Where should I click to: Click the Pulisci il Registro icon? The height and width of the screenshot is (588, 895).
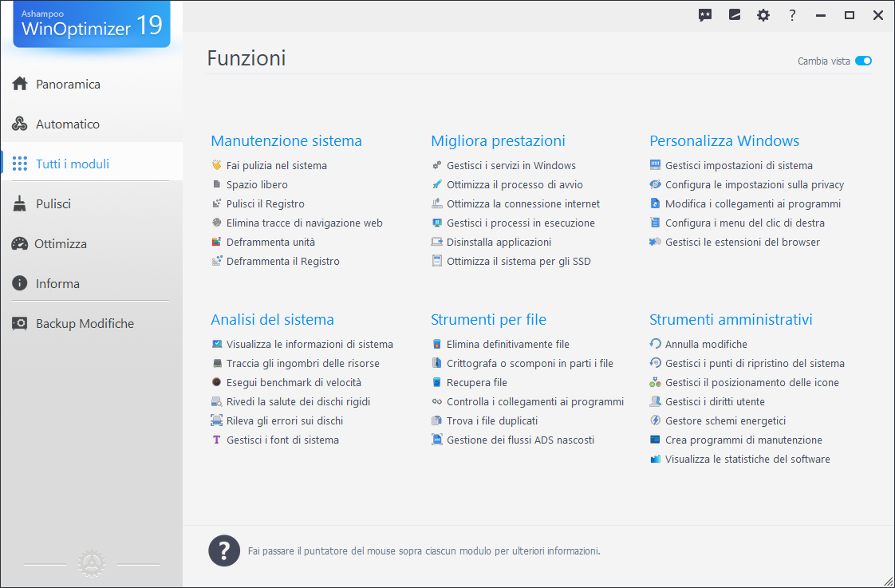216,203
